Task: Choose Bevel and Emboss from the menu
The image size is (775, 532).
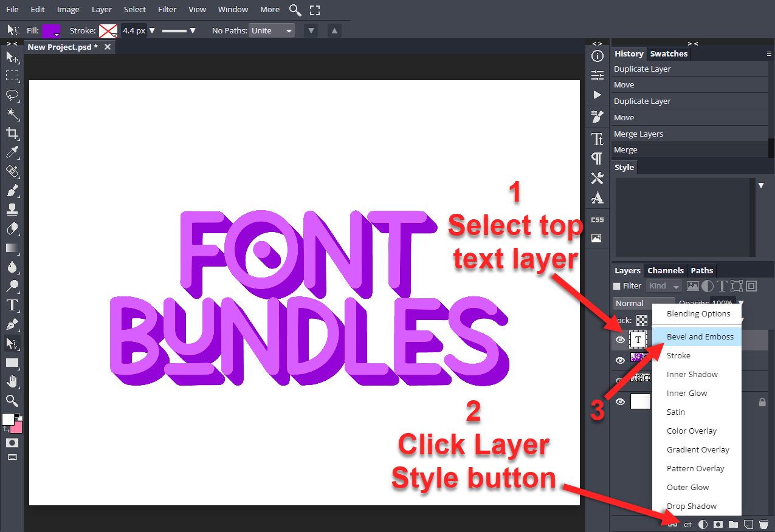Action: click(697, 337)
